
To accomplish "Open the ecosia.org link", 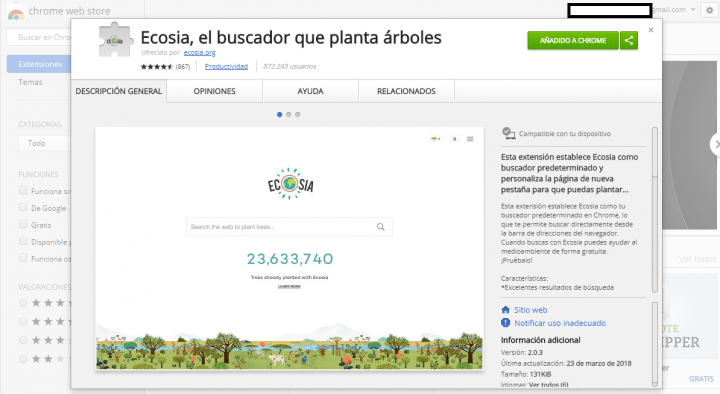I will [199, 53].
